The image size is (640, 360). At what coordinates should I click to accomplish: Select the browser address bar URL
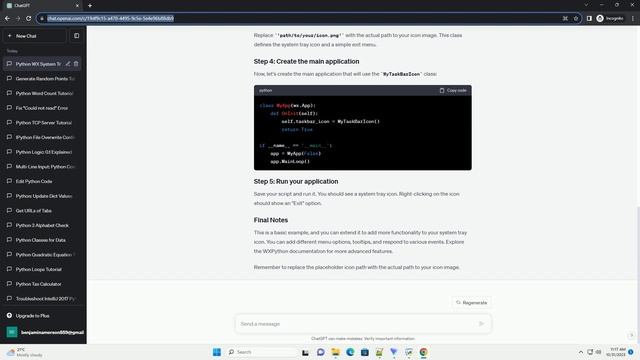tap(110, 18)
